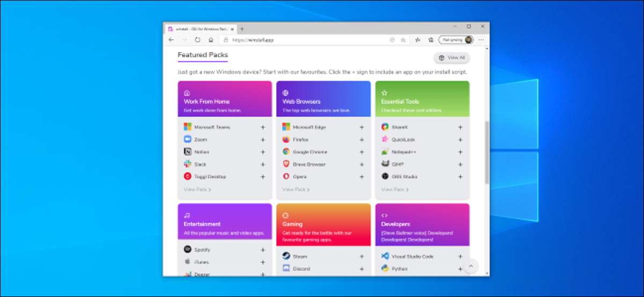Add OBS Studio with plus sign
Screen dimensions: 644x297
[460, 177]
